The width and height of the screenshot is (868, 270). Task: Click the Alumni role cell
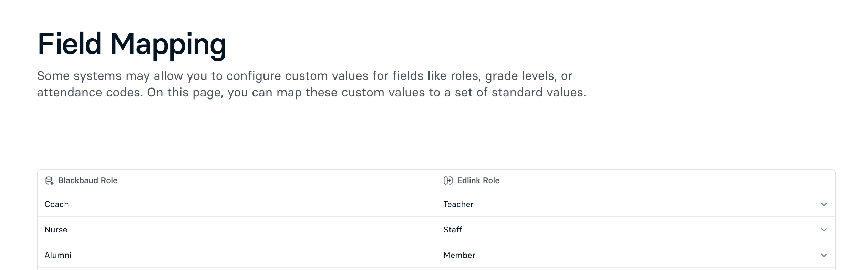coord(58,255)
